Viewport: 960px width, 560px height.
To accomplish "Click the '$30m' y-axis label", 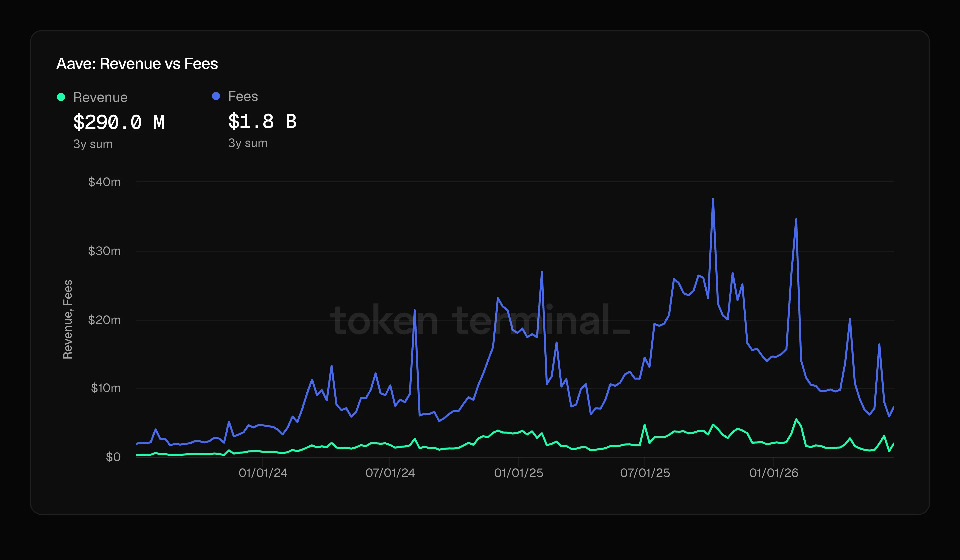I will point(104,251).
